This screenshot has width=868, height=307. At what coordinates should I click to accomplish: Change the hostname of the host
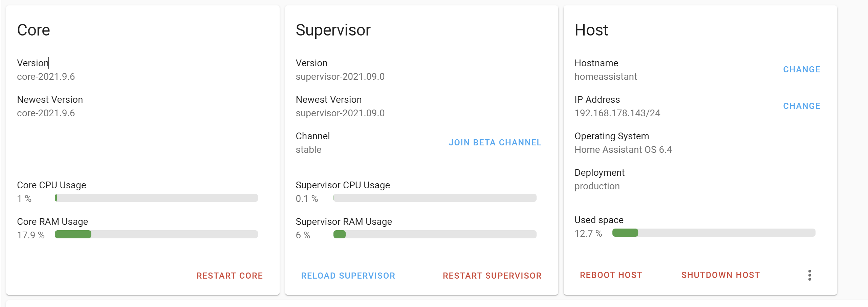pyautogui.click(x=801, y=69)
